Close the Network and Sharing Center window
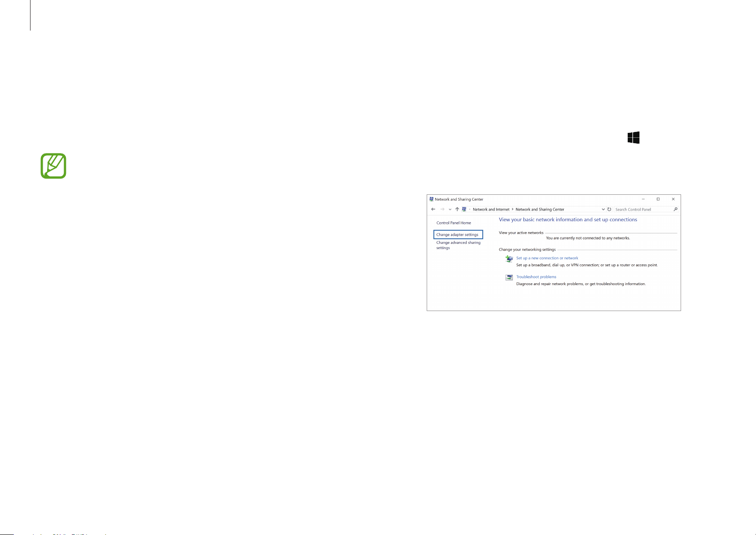Image resolution: width=756 pixels, height=535 pixels. 673,199
